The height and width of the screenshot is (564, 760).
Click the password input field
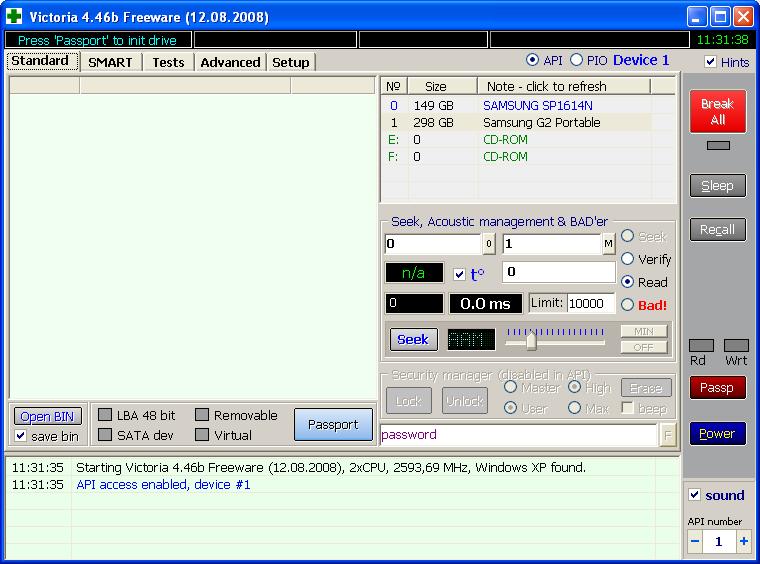click(x=519, y=435)
